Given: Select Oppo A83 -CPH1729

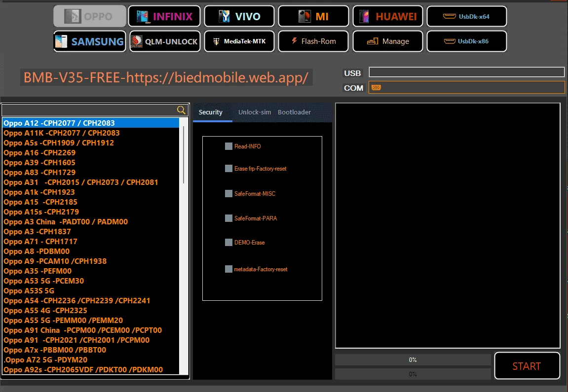Looking at the screenshot, I should click(x=91, y=172).
